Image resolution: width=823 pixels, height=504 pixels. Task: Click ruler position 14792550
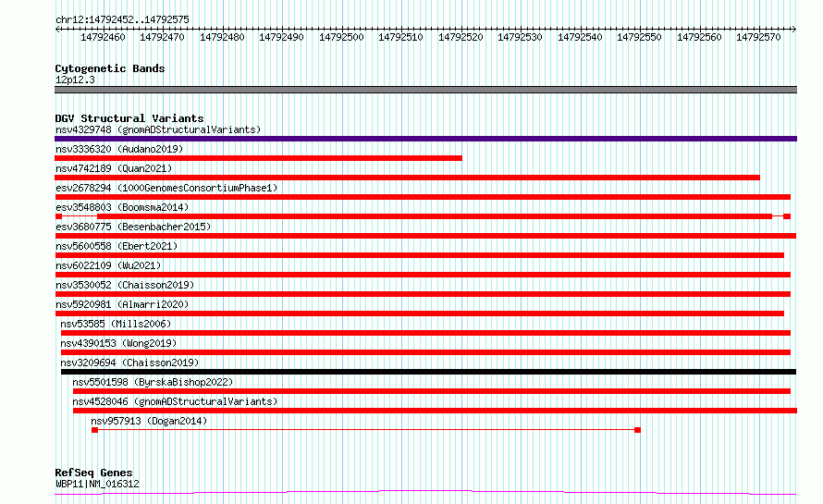click(639, 37)
